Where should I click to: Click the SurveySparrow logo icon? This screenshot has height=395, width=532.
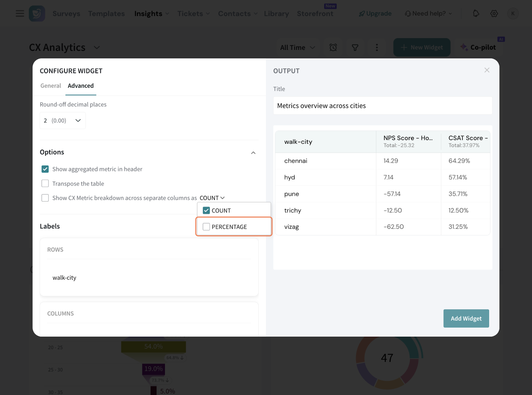[37, 14]
